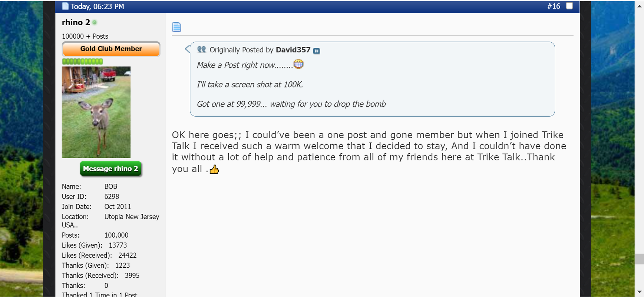
Task: Click the Gold Club Member badge
Action: click(111, 49)
